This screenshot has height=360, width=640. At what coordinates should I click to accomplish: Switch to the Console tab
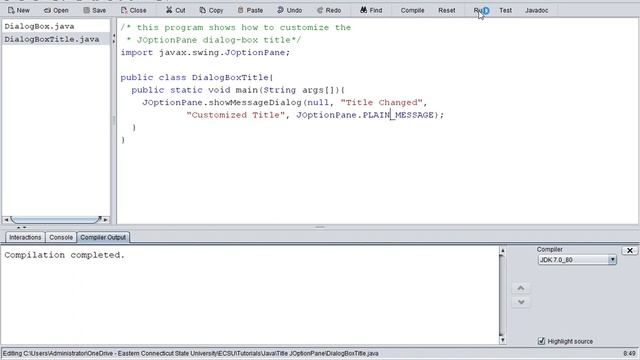[x=61, y=237]
